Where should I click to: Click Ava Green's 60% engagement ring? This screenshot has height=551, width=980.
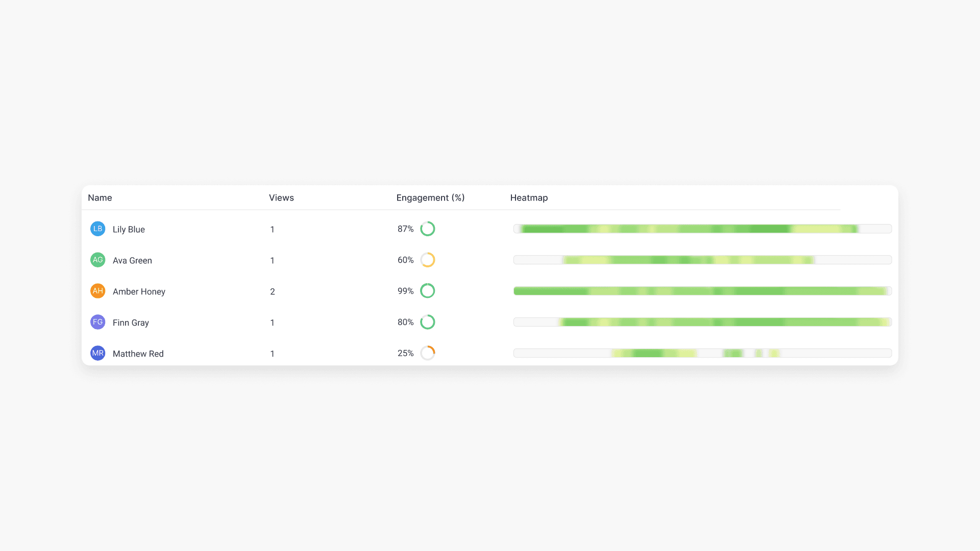427,260
